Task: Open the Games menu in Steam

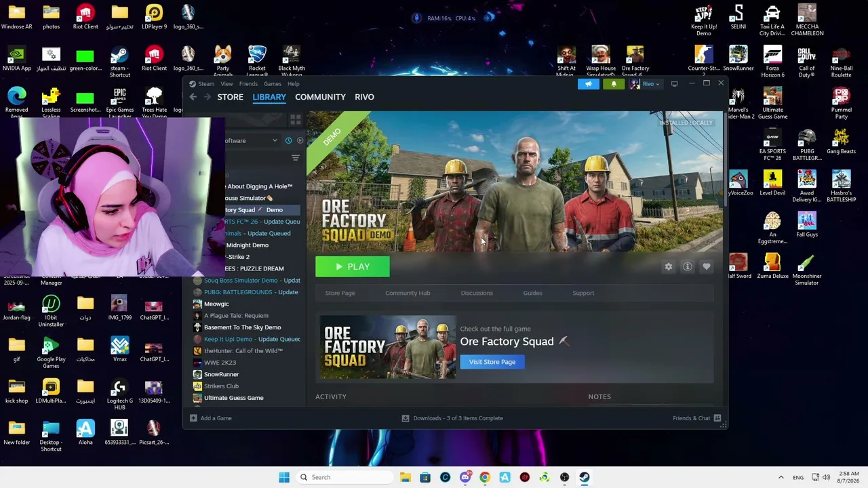Action: coord(273,84)
